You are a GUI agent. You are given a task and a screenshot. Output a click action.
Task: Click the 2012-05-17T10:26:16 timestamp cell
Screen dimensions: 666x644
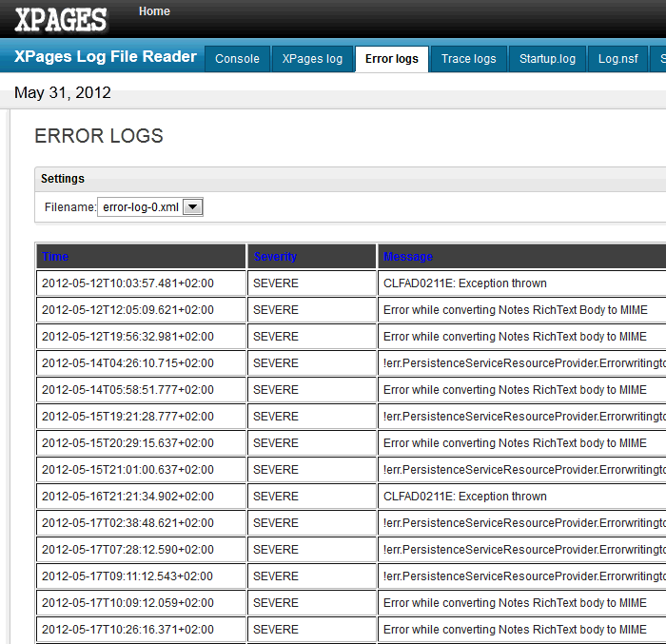pos(127,630)
